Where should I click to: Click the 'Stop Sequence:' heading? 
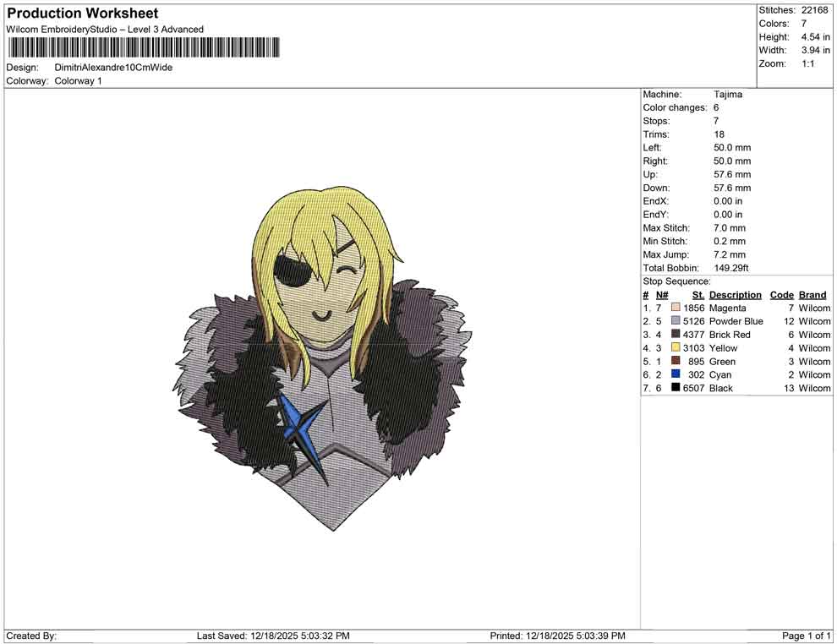click(676, 281)
